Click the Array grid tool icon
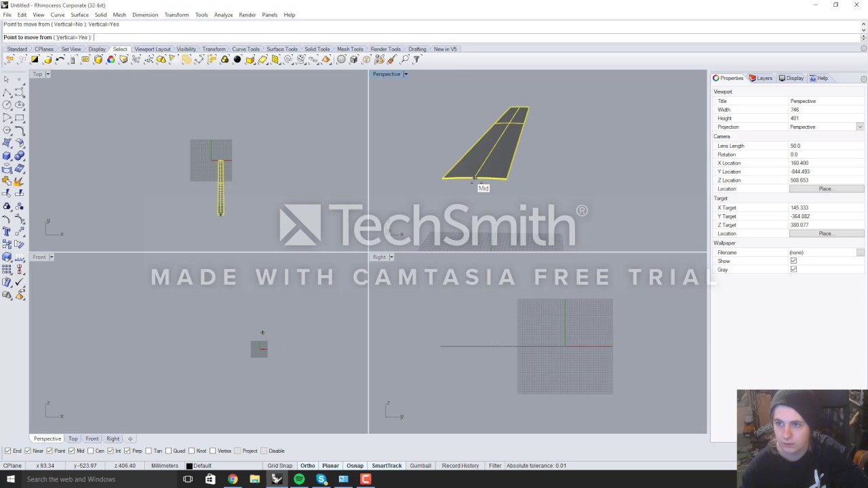The image size is (868, 488). (7, 269)
